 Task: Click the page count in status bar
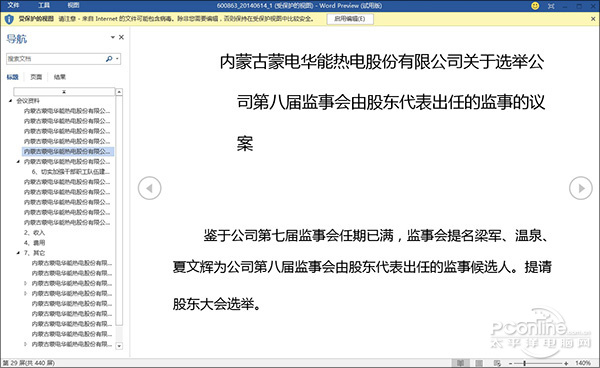(x=29, y=363)
